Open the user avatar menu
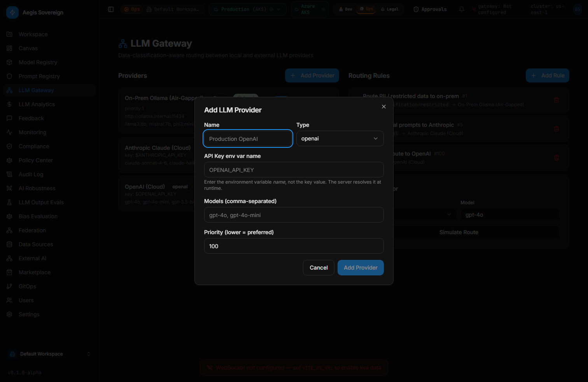 click(x=577, y=9)
